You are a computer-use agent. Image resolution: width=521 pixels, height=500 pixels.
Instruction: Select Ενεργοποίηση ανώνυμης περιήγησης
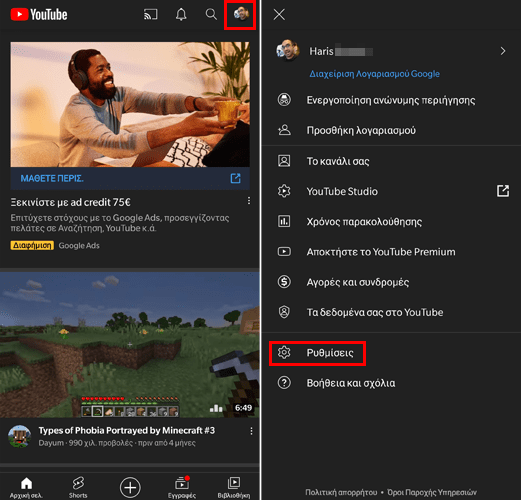391,100
